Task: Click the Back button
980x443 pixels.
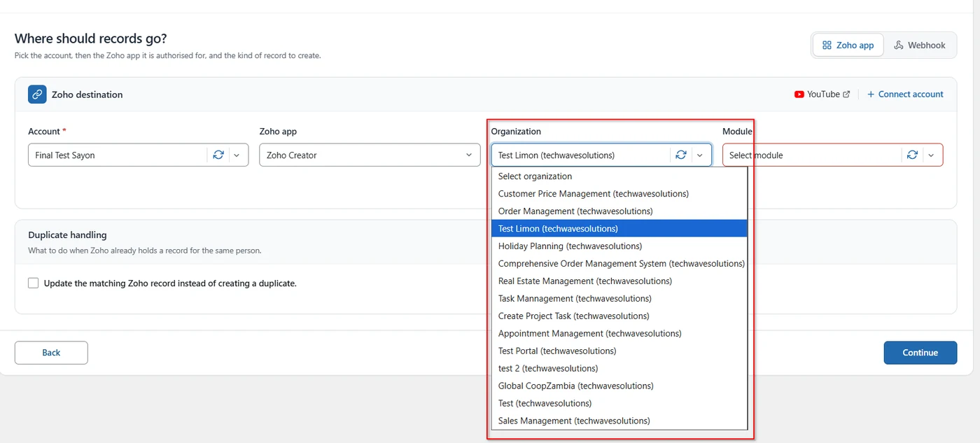Action: pyautogui.click(x=51, y=353)
